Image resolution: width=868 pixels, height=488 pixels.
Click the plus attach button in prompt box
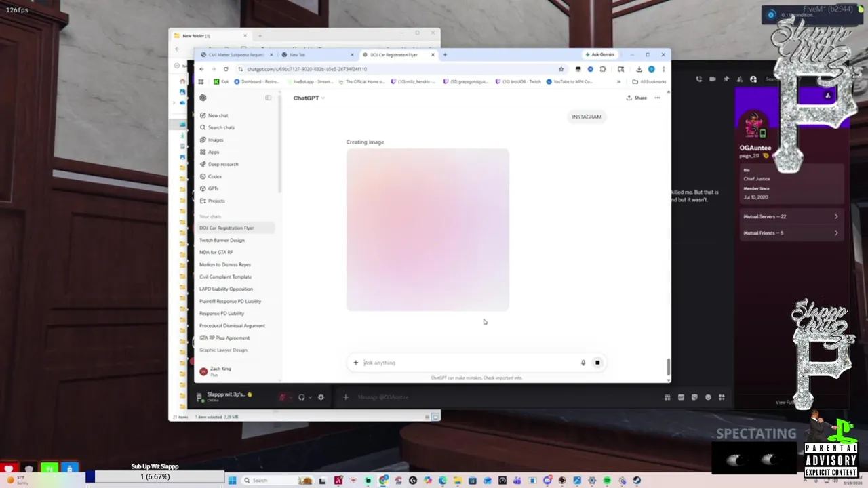coord(355,363)
